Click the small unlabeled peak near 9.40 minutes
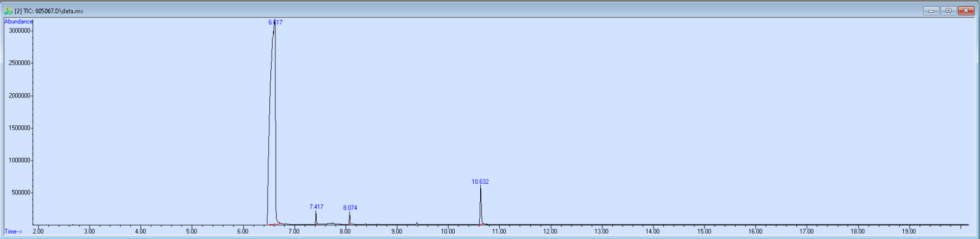 (417, 223)
